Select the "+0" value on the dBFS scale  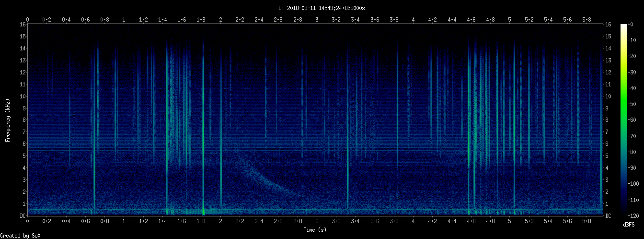pos(631,24)
